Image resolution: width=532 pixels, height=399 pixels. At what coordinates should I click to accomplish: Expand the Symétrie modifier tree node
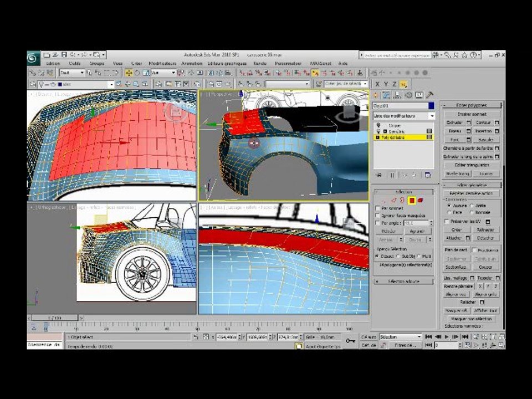tap(385, 131)
